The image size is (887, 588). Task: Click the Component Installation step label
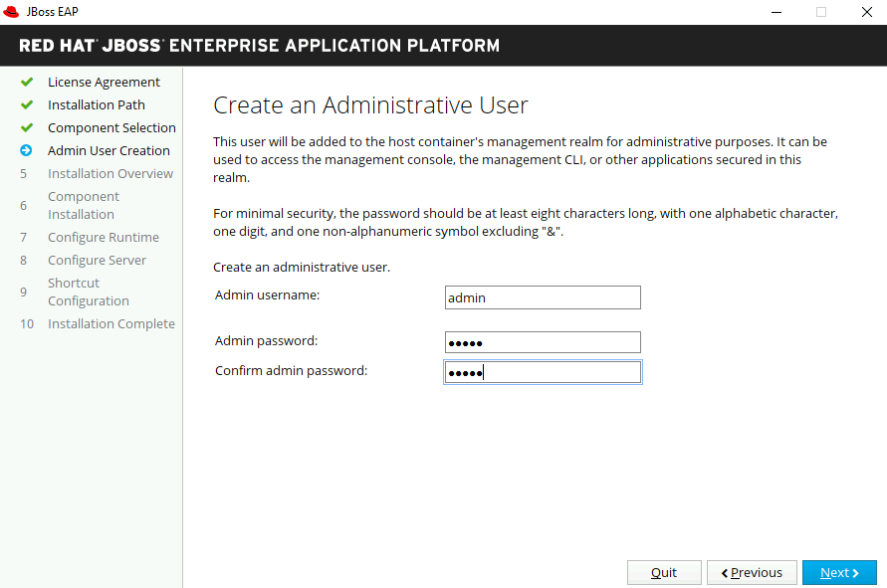[x=84, y=205]
